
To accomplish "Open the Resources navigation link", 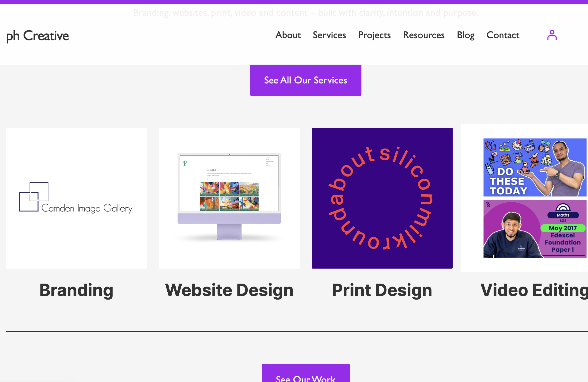I will point(424,35).
